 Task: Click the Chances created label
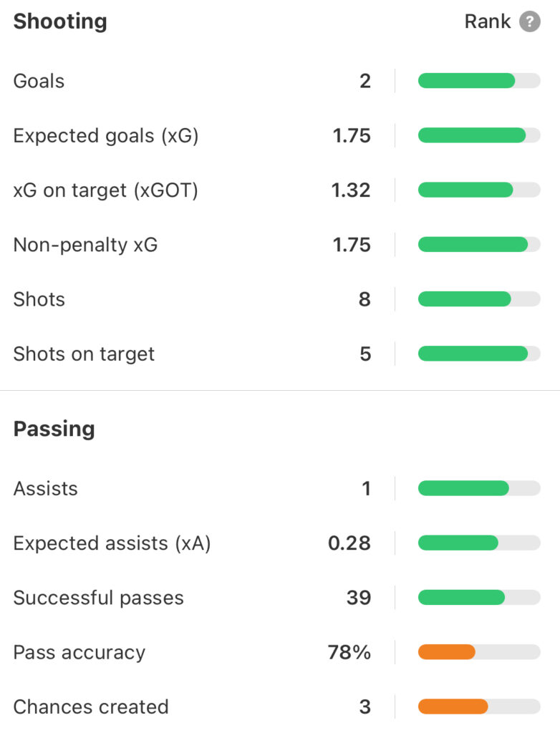(x=91, y=707)
